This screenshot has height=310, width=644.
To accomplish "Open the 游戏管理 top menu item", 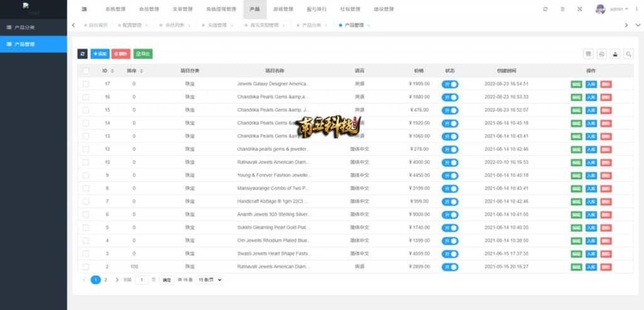I will pyautogui.click(x=282, y=9).
